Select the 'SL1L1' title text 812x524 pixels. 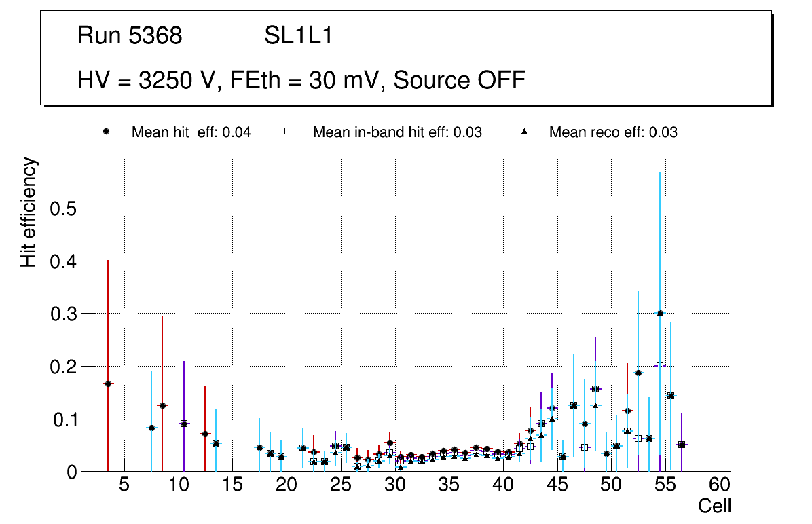[298, 36]
